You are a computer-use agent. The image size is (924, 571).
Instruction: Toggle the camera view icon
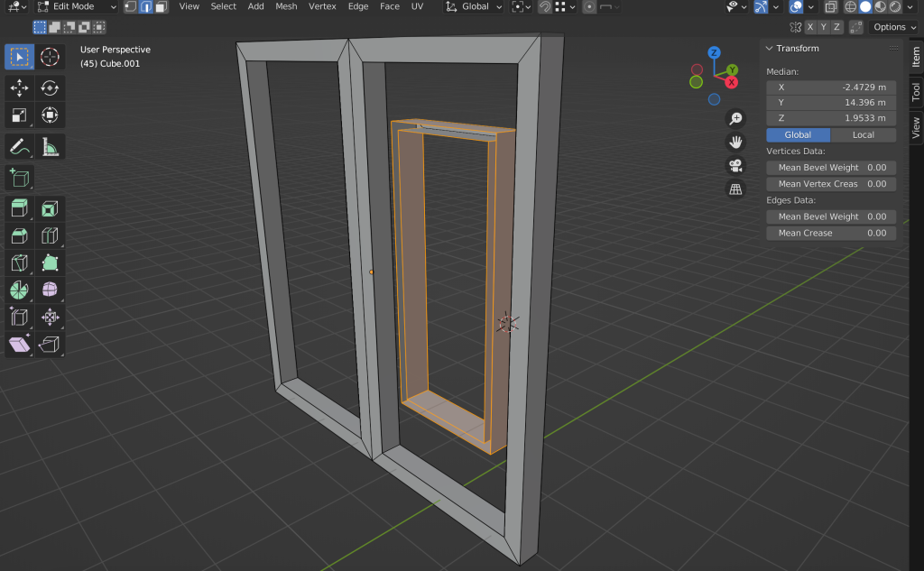click(735, 166)
